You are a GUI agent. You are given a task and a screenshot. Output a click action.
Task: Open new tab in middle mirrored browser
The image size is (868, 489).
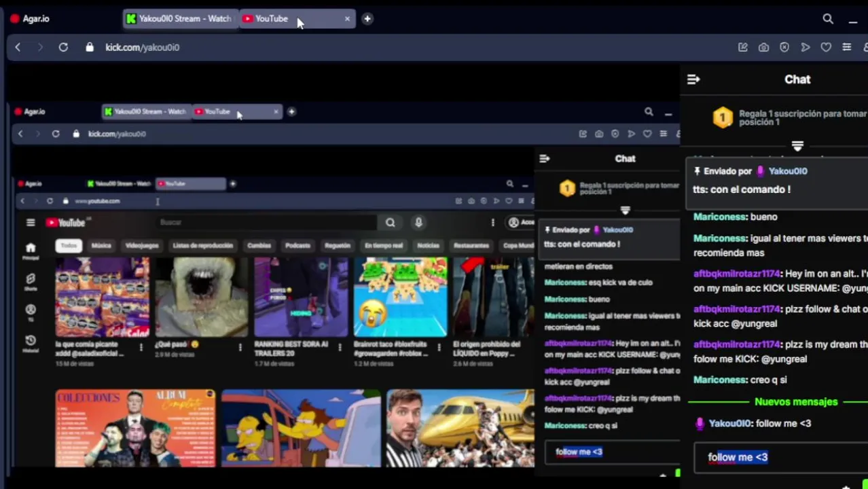coord(291,111)
